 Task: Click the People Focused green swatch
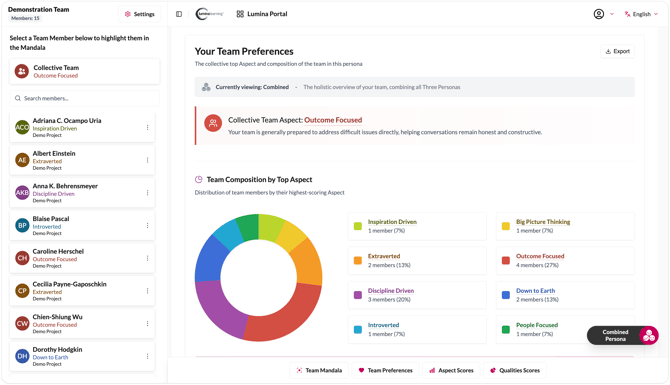tap(505, 329)
